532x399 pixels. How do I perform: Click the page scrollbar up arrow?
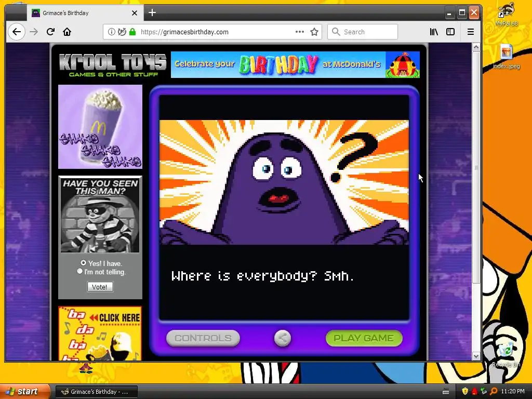tap(476, 47)
